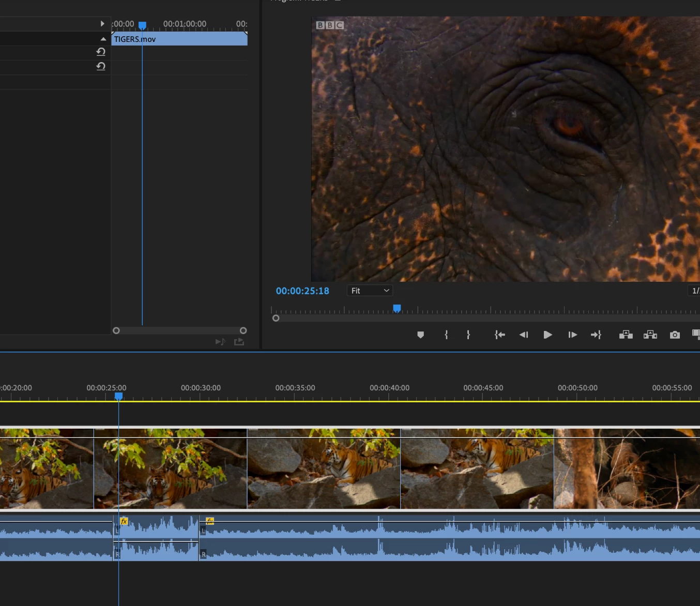
Task: Export a frame with the camera icon
Action: (675, 335)
